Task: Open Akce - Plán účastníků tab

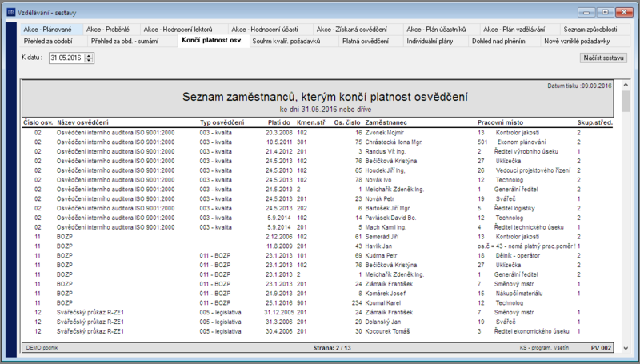Action: click(x=442, y=30)
